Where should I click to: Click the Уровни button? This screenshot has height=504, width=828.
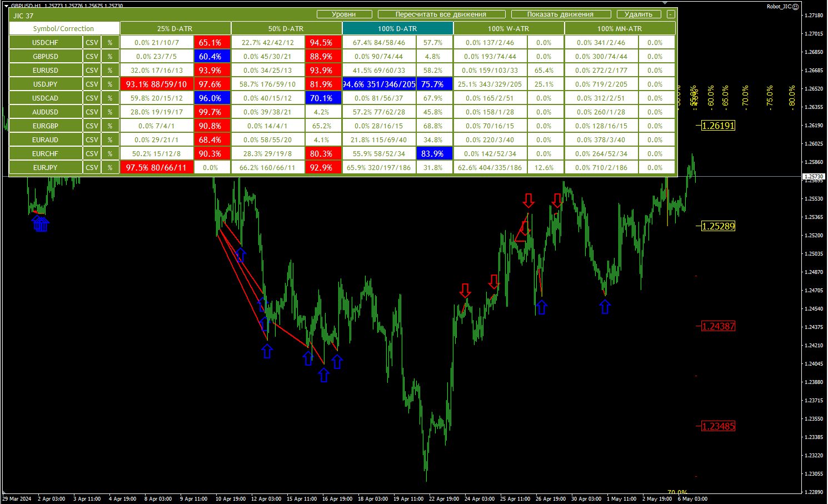pos(344,14)
